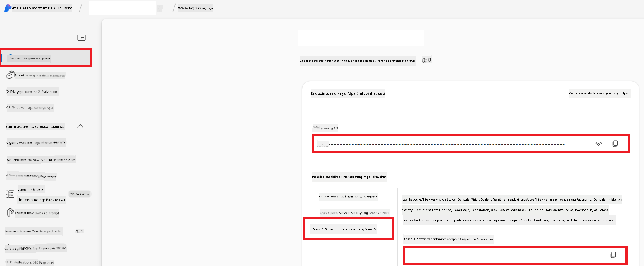This screenshot has width=644, height=266.
Task: Click the Azure AI Foundry logo icon
Action: 7,8
